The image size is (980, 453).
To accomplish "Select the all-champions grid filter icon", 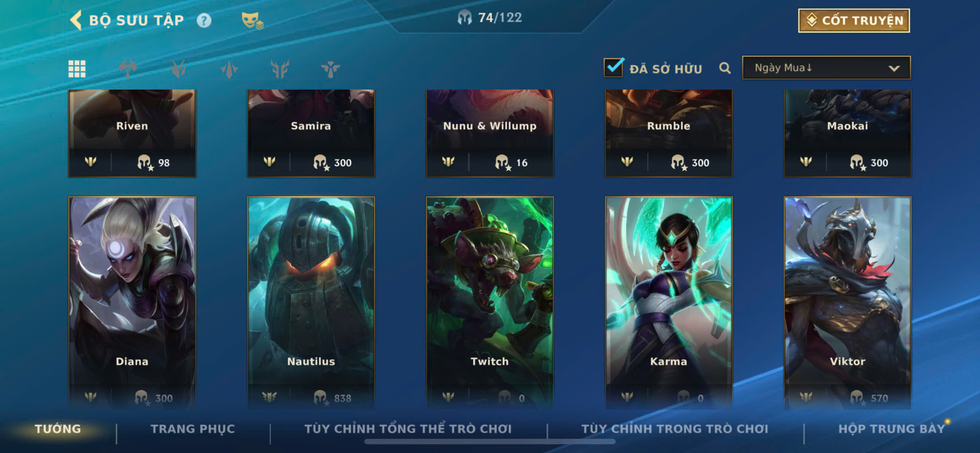I will [77, 69].
